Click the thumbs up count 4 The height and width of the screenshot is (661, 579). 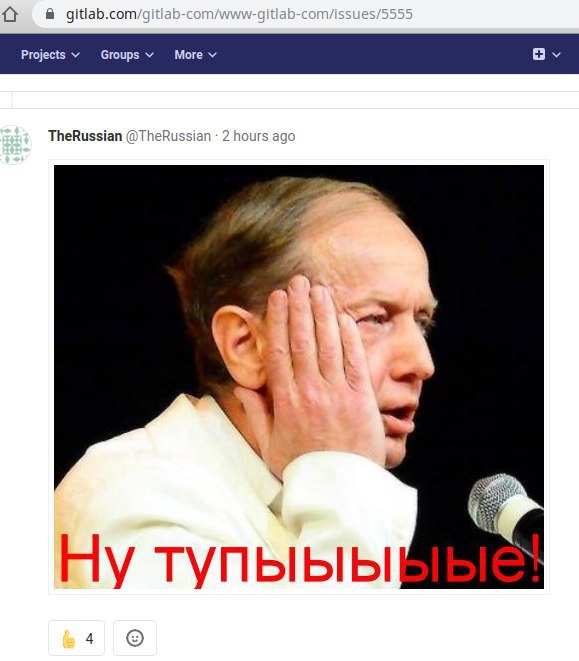click(89, 639)
